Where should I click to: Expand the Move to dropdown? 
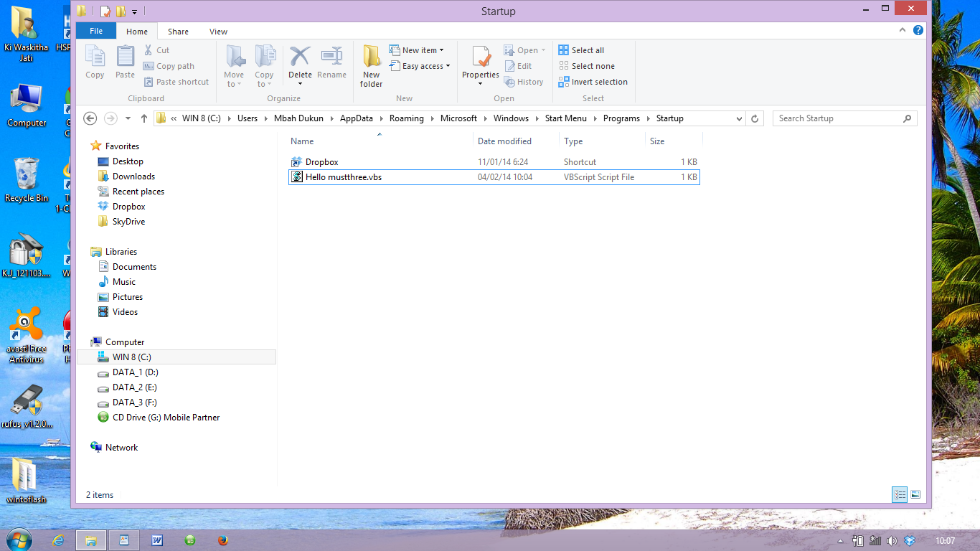[235, 66]
